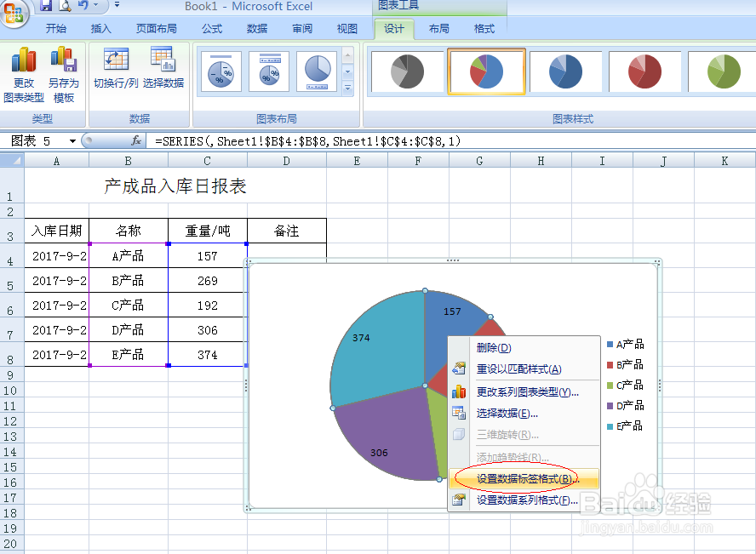756x554 pixels.
Task: Click chart layouts gallery down arrow
Action: pyautogui.click(x=347, y=72)
